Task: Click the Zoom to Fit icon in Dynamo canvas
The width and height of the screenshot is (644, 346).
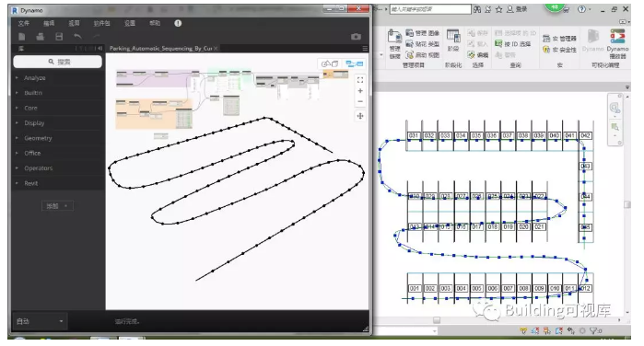Action: [360, 80]
